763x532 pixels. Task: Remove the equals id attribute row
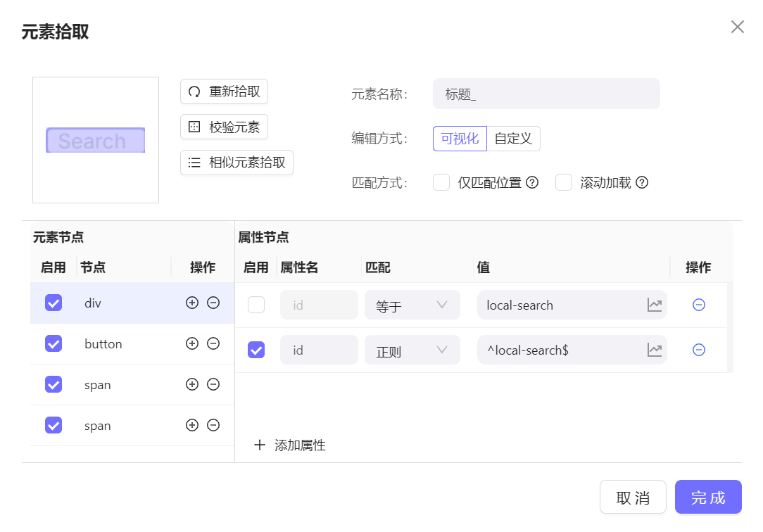[x=699, y=305]
